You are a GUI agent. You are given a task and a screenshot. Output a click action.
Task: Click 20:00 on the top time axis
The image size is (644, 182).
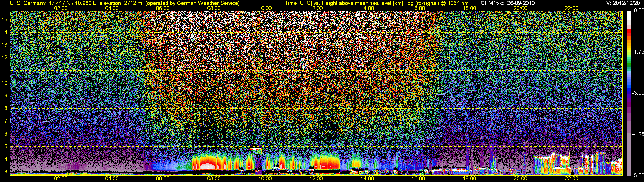click(x=521, y=8)
